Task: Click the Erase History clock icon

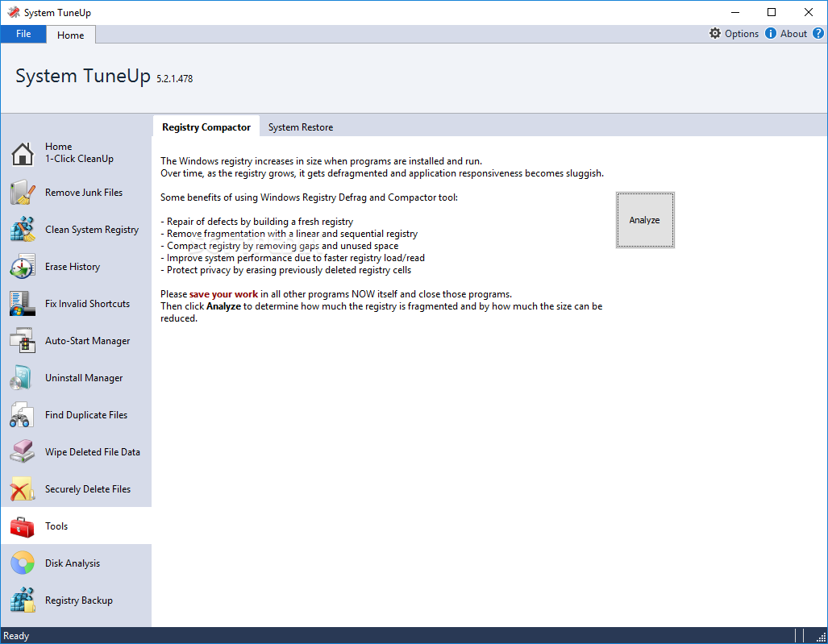Action: click(23, 267)
